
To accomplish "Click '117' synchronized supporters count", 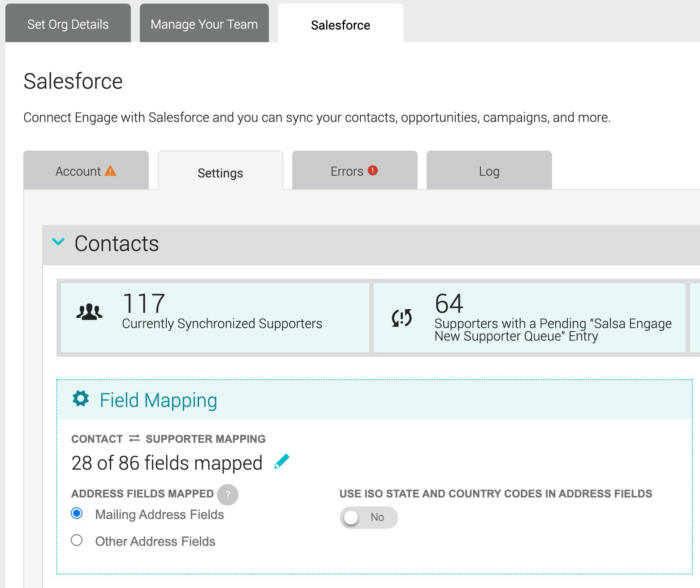I will coord(144,303).
